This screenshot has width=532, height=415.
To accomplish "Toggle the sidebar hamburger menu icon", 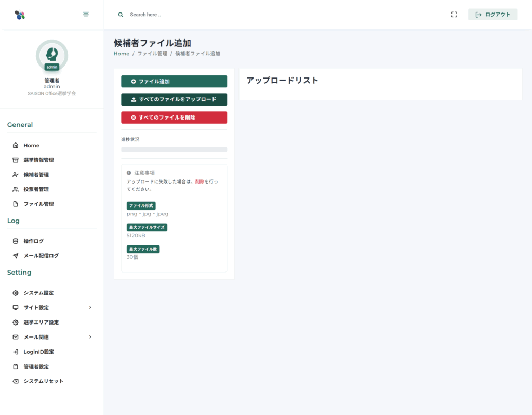I will pyautogui.click(x=86, y=14).
